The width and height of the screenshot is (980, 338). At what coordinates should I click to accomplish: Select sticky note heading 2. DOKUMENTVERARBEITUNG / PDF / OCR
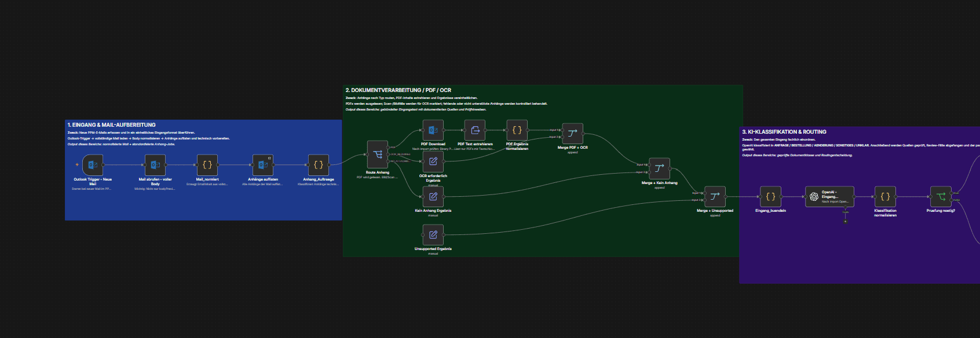(398, 90)
